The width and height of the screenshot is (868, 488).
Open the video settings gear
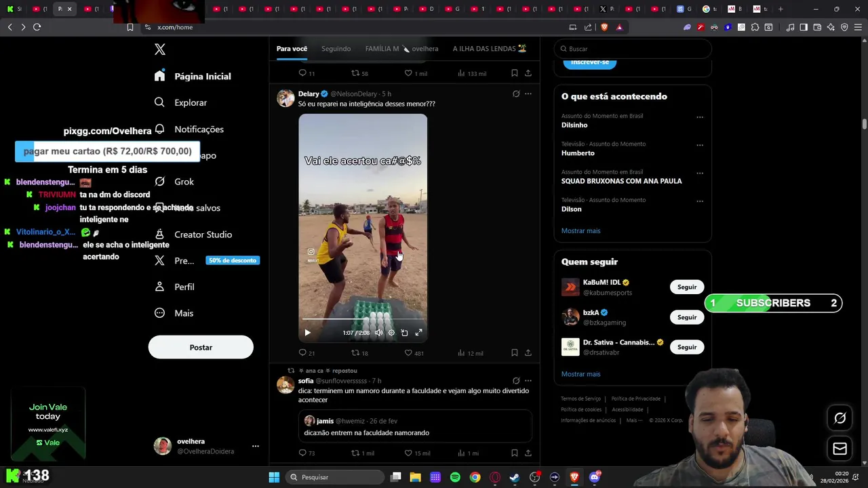391,333
